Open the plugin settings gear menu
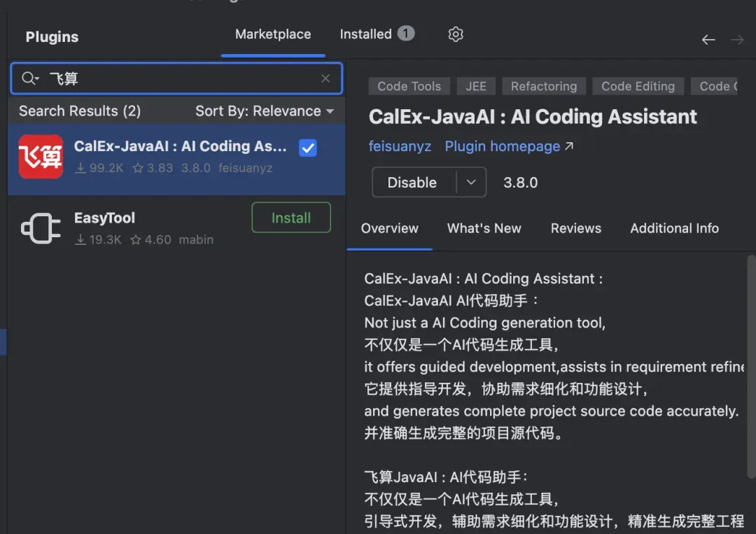The width and height of the screenshot is (756, 534). coord(455,34)
